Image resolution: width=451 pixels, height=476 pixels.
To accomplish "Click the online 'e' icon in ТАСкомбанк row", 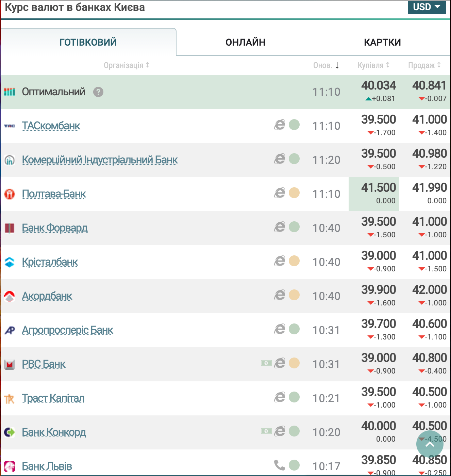I will 280,125.
